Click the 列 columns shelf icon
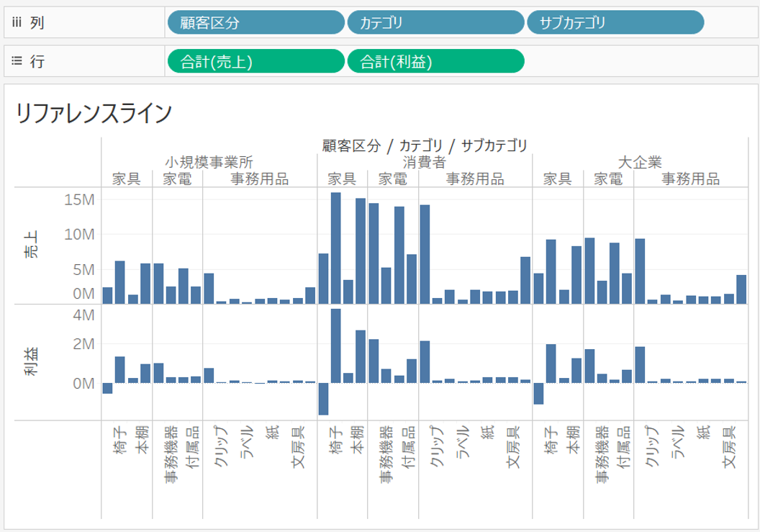This screenshot has width=760, height=532. click(x=17, y=22)
